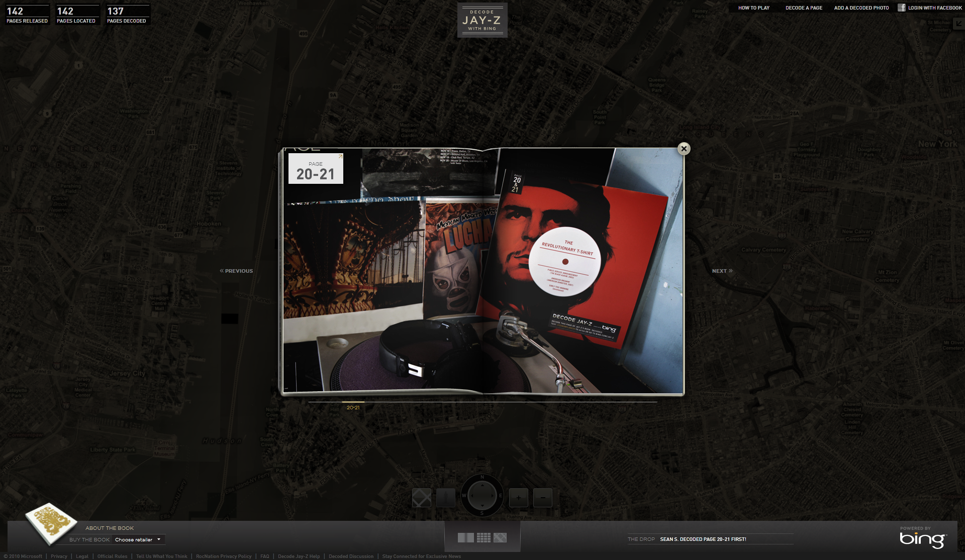This screenshot has height=560, width=965.
Task: Click the Decode Jay-Z with Bing logo
Action: [x=482, y=20]
